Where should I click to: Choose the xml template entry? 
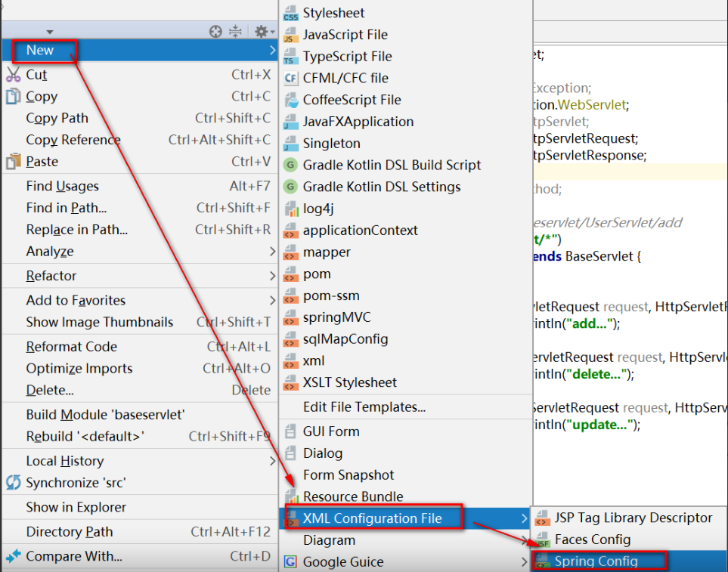[405, 361]
